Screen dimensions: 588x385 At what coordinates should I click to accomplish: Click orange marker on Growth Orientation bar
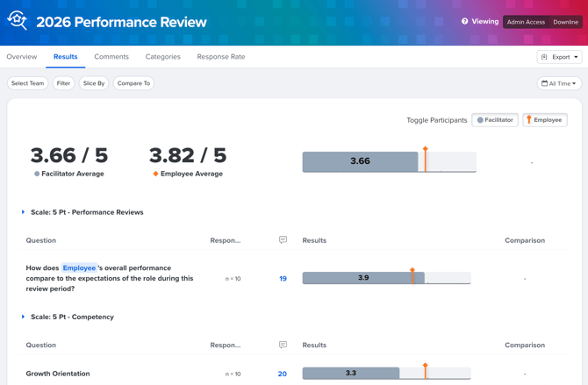(x=426, y=371)
